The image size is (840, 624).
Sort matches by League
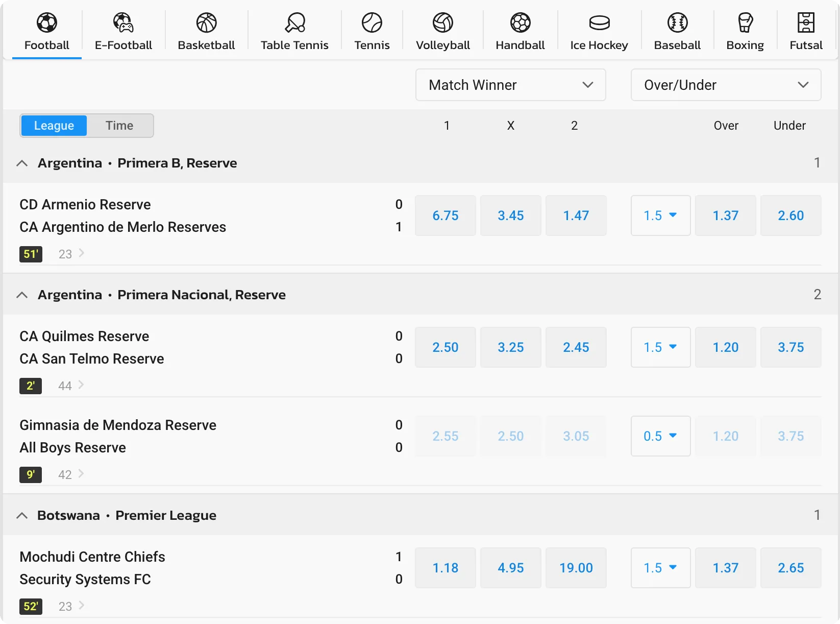(54, 126)
